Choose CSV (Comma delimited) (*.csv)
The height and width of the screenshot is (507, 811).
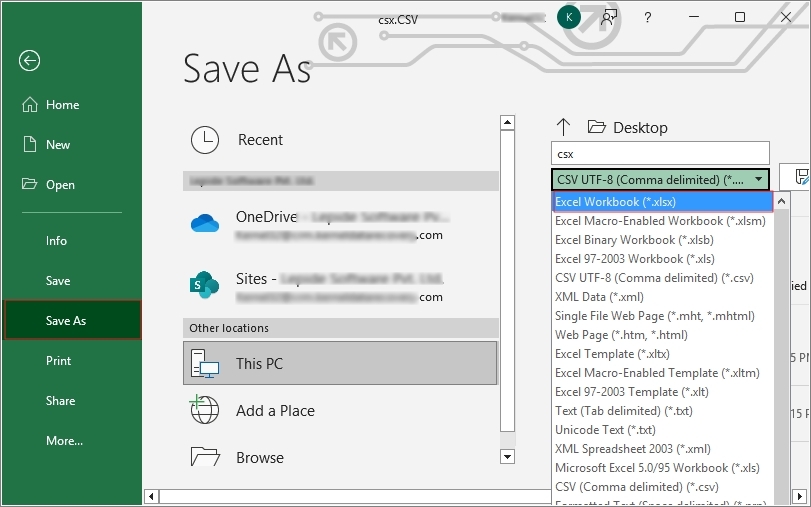click(x=663, y=487)
